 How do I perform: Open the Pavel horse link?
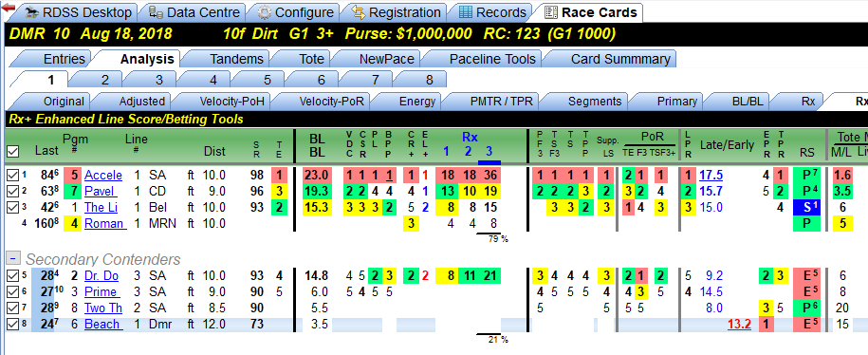click(102, 192)
